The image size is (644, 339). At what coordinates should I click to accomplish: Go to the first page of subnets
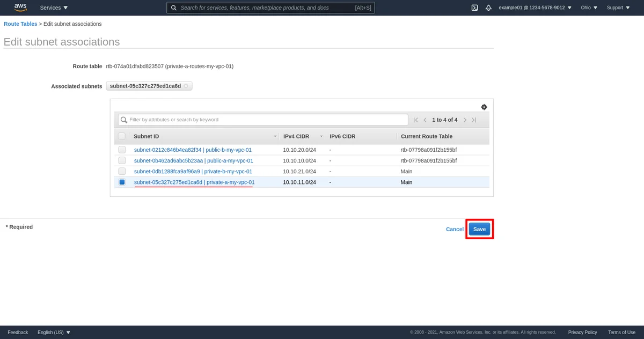point(415,120)
